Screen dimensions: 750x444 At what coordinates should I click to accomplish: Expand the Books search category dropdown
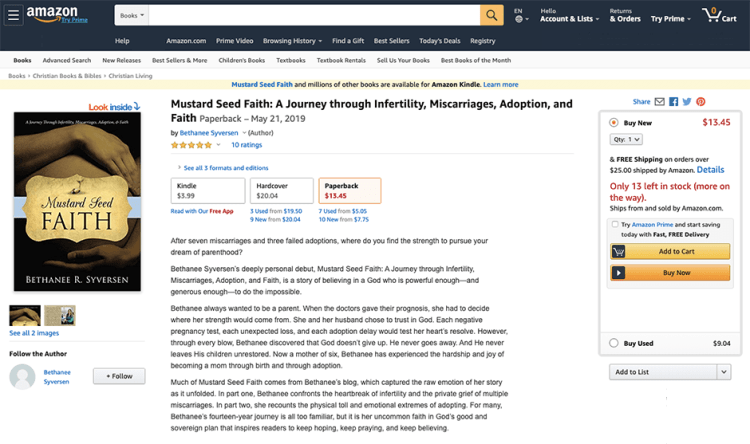click(131, 16)
